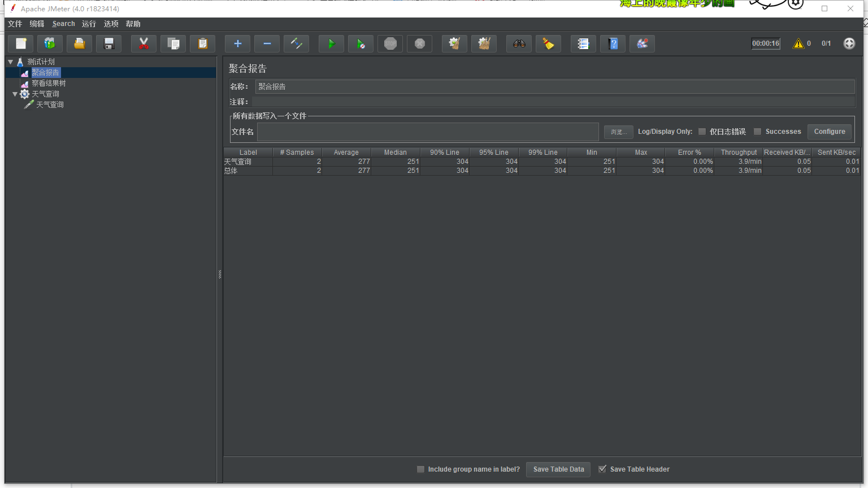Click the Label column header
This screenshot has width=868, height=488.
248,152
